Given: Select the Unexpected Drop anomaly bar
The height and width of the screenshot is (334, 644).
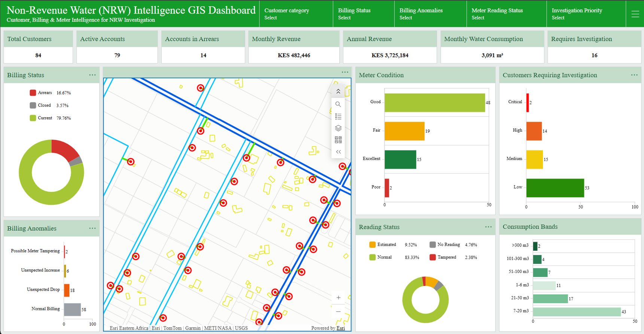Looking at the screenshot, I should coord(67,290).
